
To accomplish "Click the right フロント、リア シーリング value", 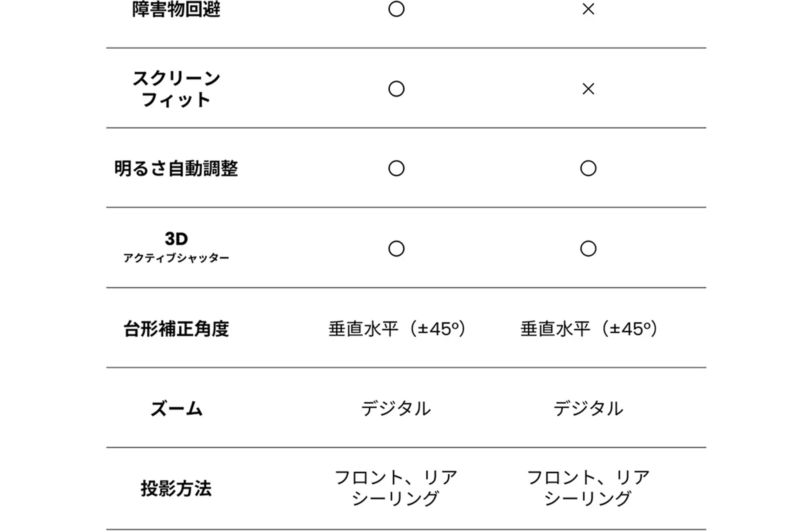I will (x=588, y=488).
